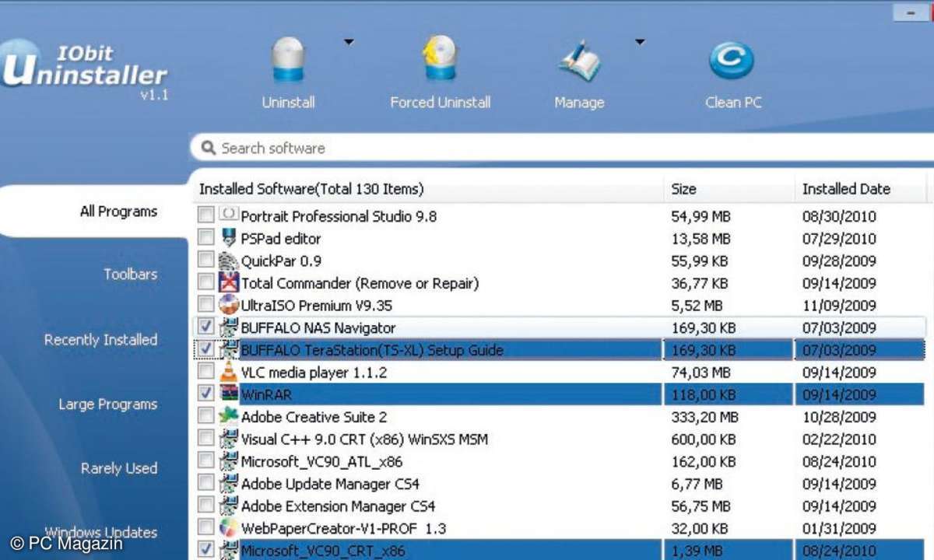
Task: Click the Clean PC label
Action: [733, 103]
